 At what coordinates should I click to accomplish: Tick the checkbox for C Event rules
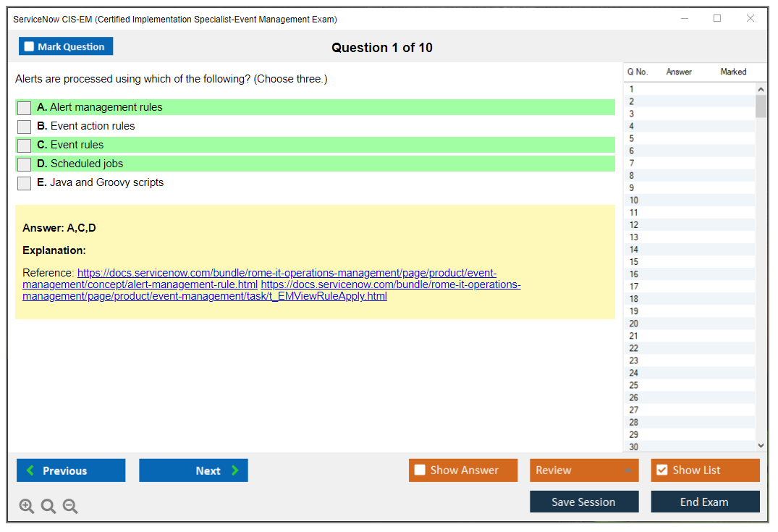click(25, 145)
